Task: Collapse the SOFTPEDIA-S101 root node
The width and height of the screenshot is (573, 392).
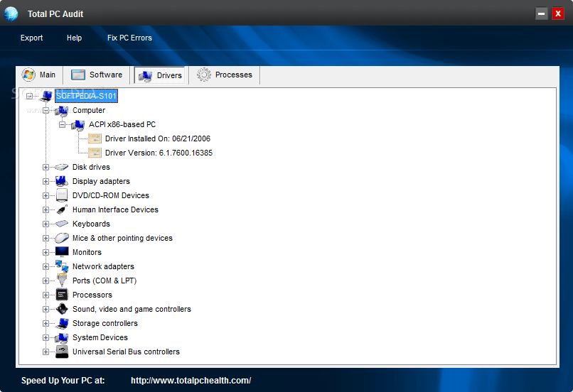Action: (x=29, y=96)
